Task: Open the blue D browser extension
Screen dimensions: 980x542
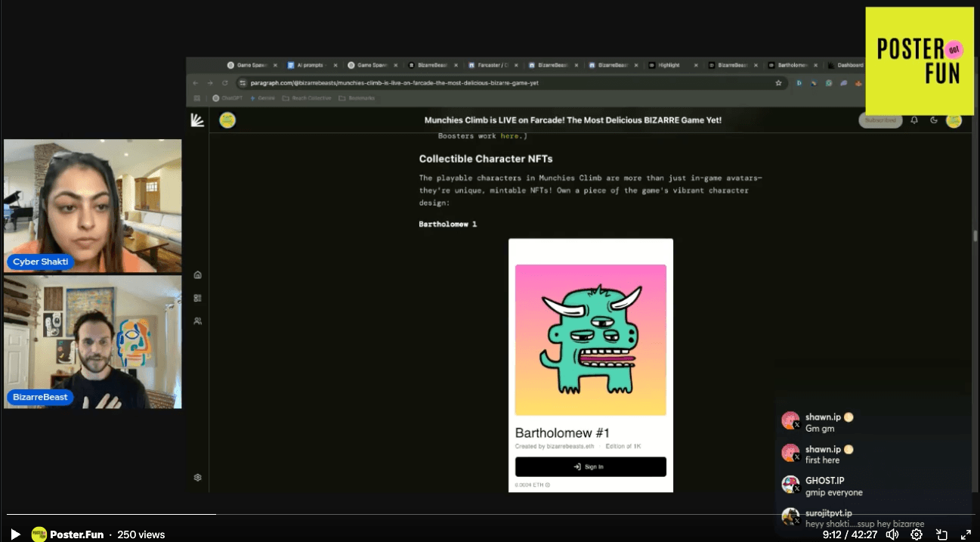Action: click(x=799, y=83)
